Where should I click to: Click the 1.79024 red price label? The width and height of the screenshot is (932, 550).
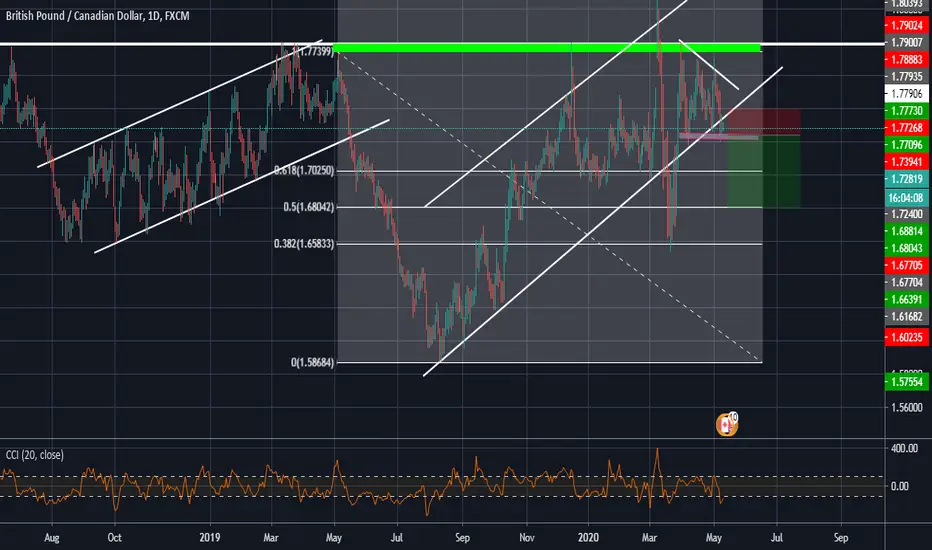click(x=906, y=25)
